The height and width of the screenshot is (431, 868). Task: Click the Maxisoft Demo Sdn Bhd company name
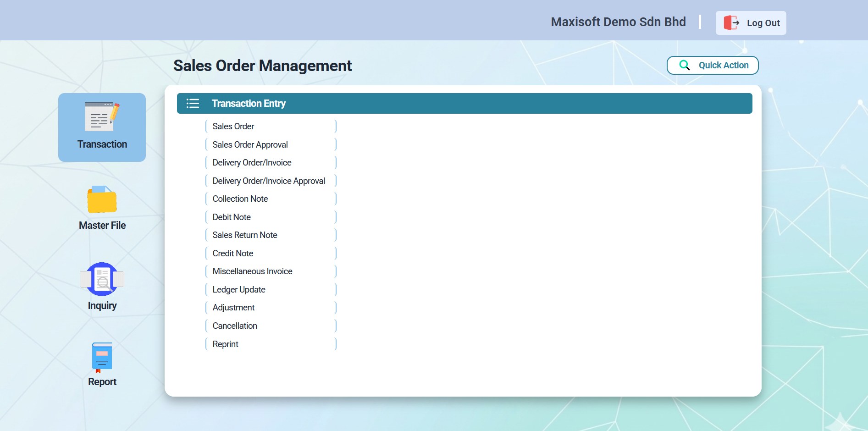[x=618, y=22]
